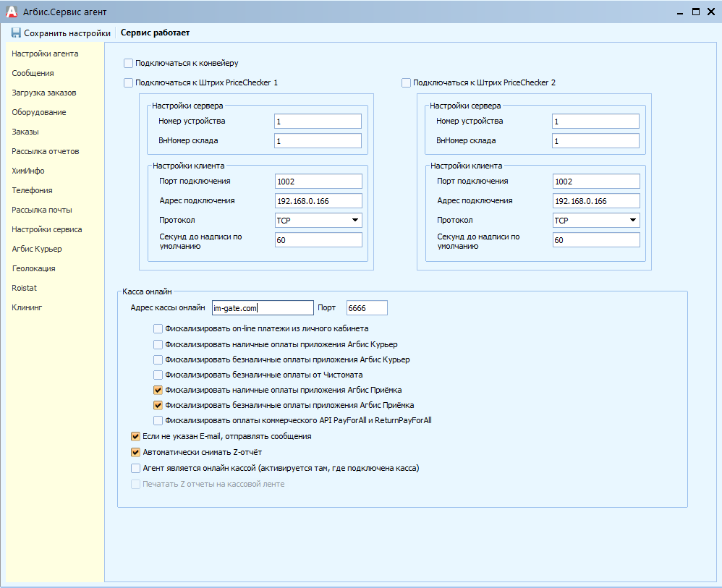Uncheck наличные оплаты приложения Агбис Приёмка
Viewport: 722px width, 588px height.
158,390
